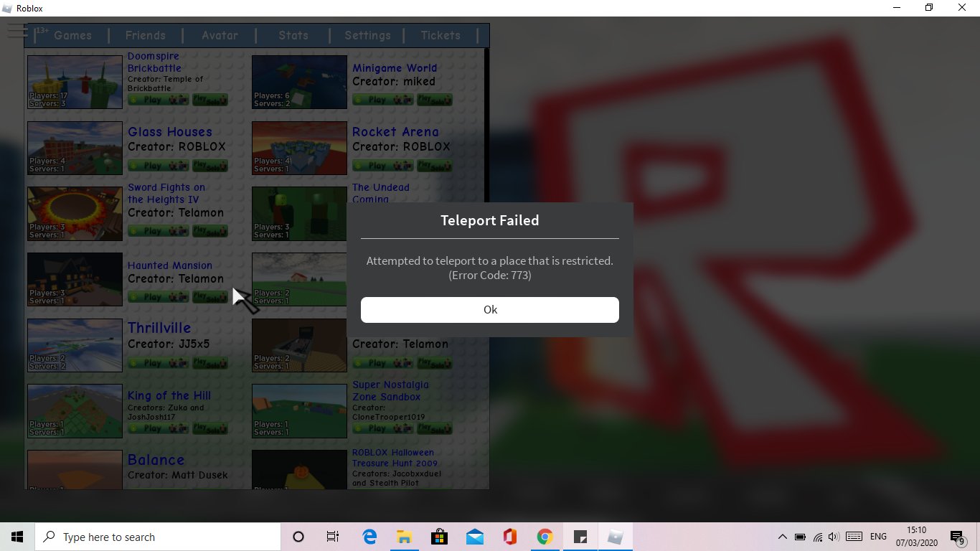Open the Mail app from the taskbar
The width and height of the screenshot is (980, 551).
[x=474, y=537]
